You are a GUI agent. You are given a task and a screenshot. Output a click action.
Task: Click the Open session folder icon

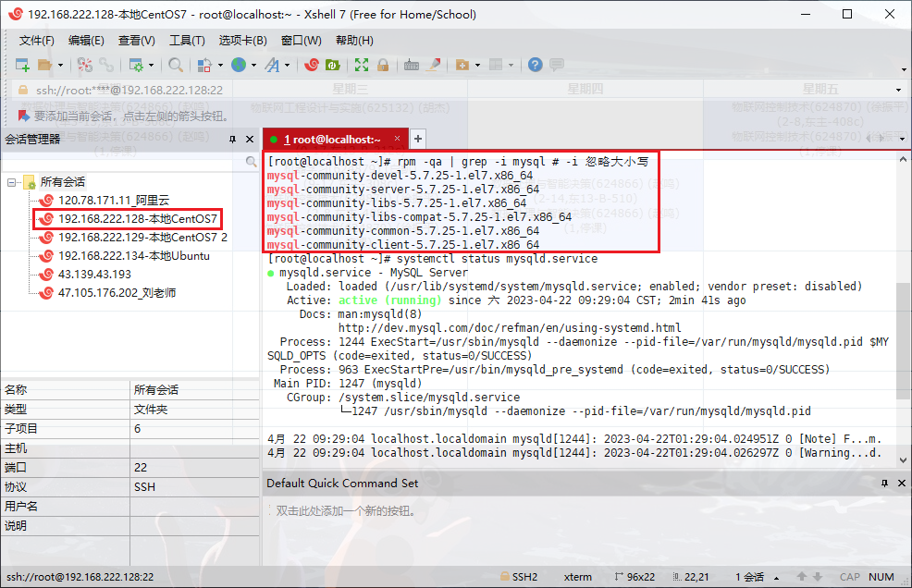[44, 65]
